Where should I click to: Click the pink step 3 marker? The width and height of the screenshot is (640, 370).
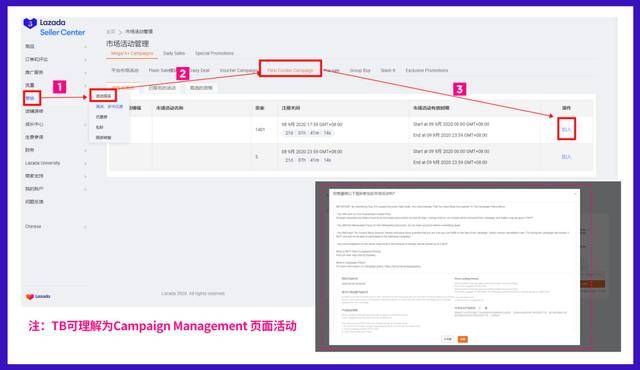click(460, 89)
